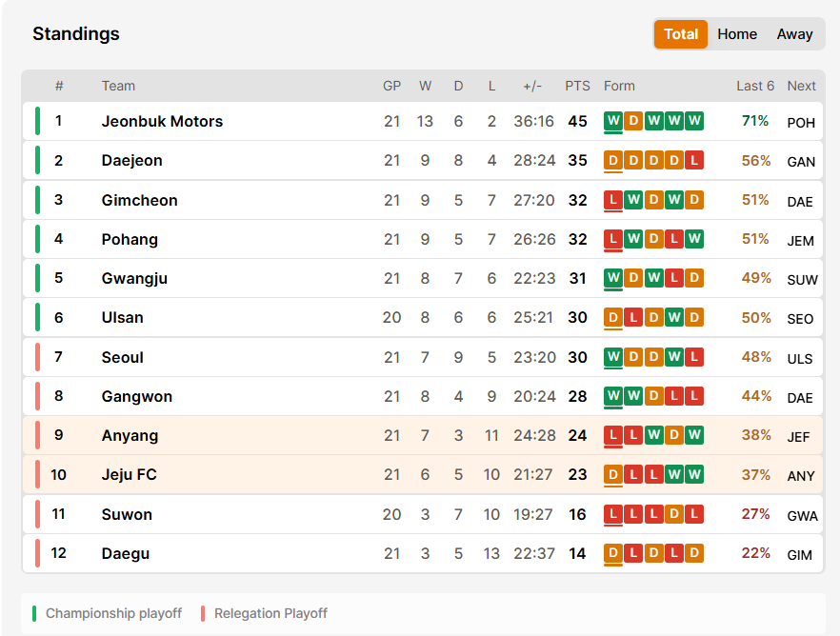Open Daejeon team page
840x636 pixels.
coord(131,161)
